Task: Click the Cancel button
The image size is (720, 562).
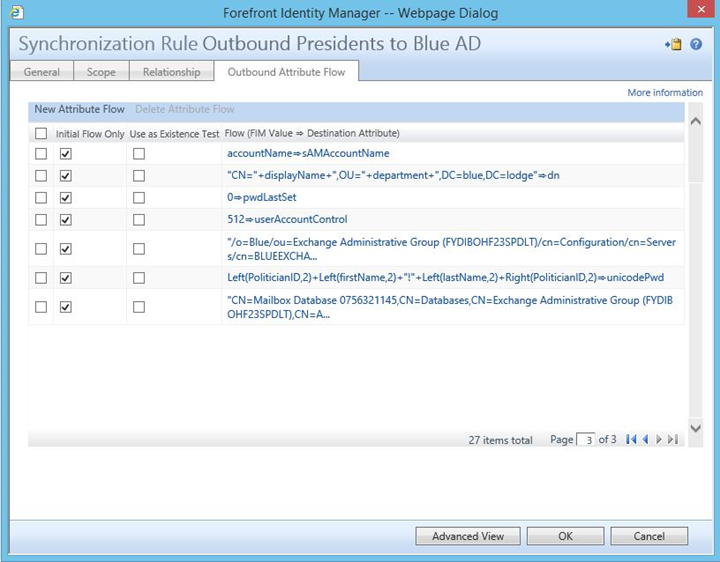Action: (x=649, y=536)
